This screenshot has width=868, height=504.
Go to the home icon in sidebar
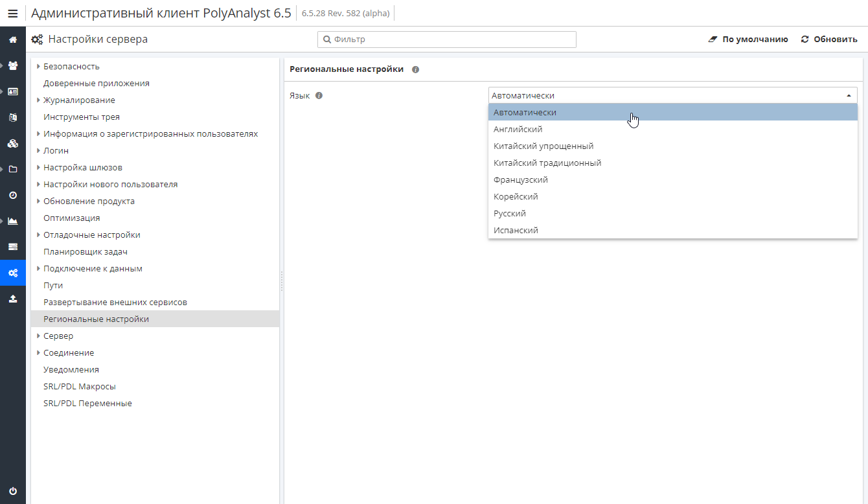click(x=13, y=40)
